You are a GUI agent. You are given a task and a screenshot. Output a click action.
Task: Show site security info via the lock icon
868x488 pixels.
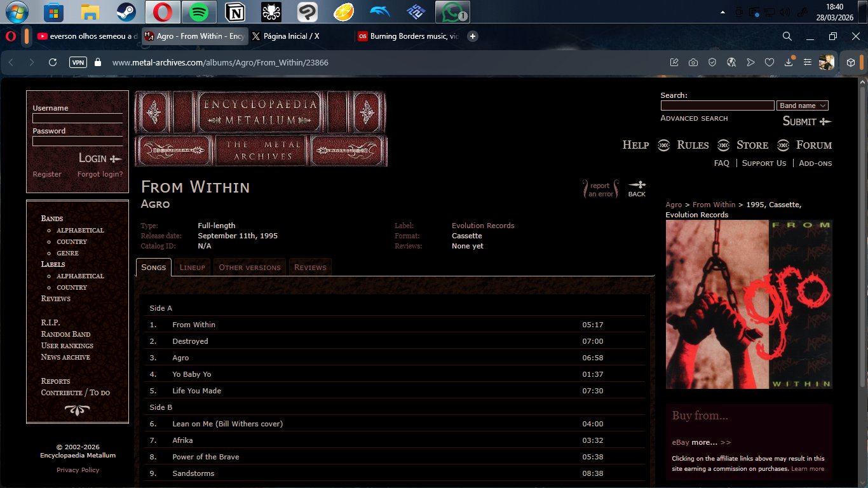pyautogui.click(x=98, y=62)
